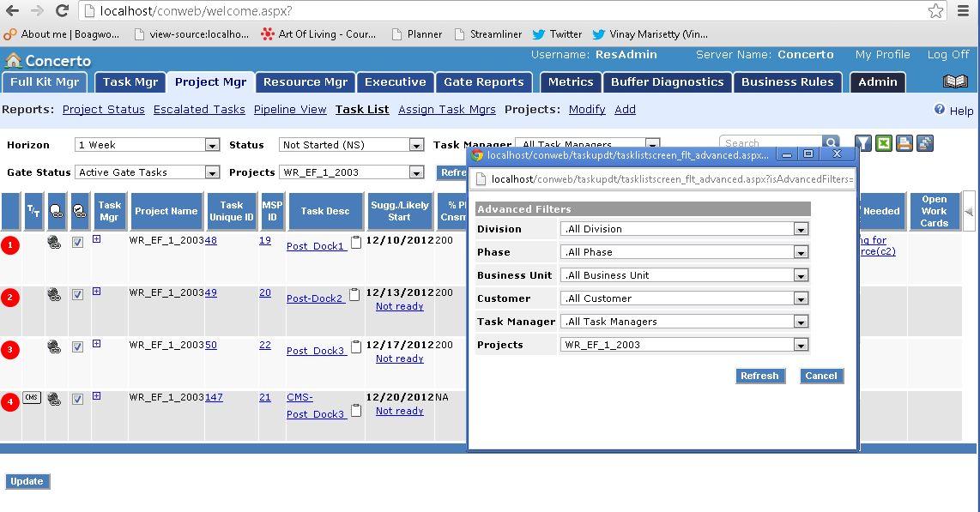Click the linked-resource icon in row 3

tap(54, 346)
